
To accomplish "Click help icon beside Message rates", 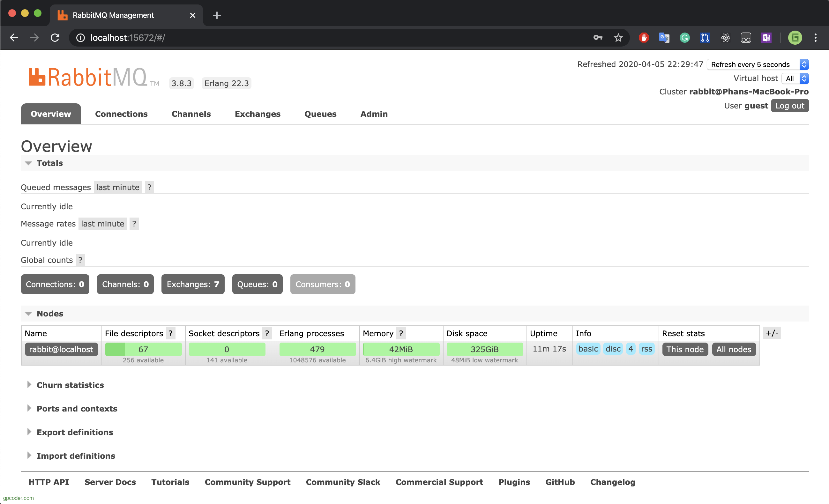I will pos(134,224).
